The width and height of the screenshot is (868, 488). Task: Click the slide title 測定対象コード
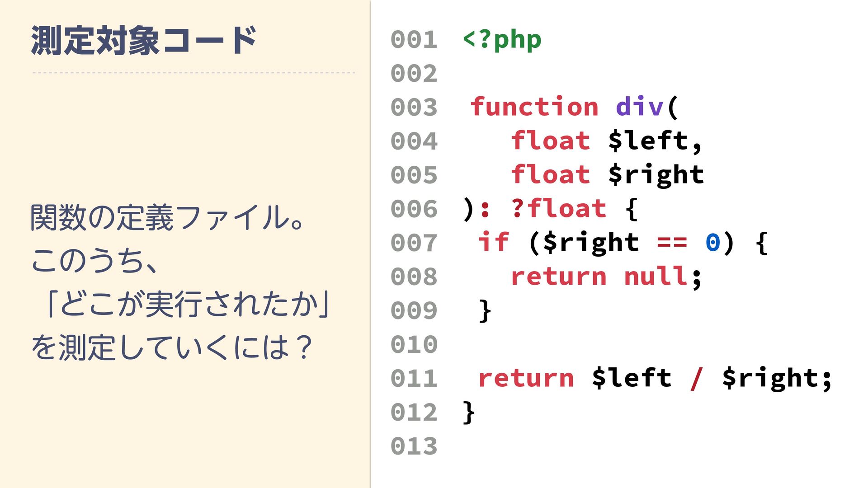[144, 41]
